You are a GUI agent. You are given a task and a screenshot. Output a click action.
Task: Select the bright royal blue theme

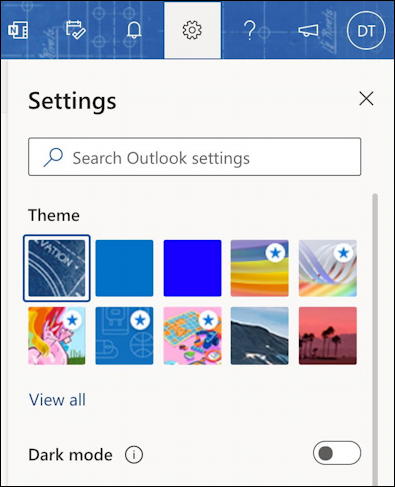click(192, 268)
